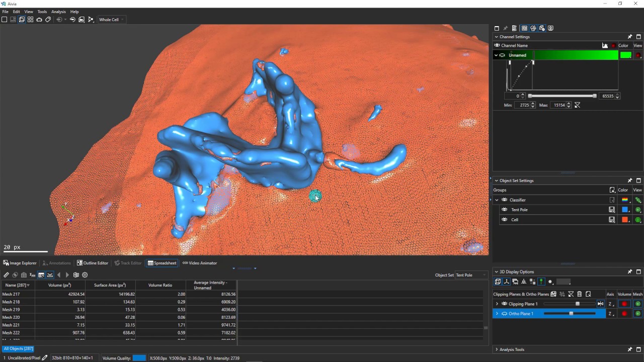Click the add group icon in the Groups header
This screenshot has width=644, height=362.
click(x=612, y=190)
